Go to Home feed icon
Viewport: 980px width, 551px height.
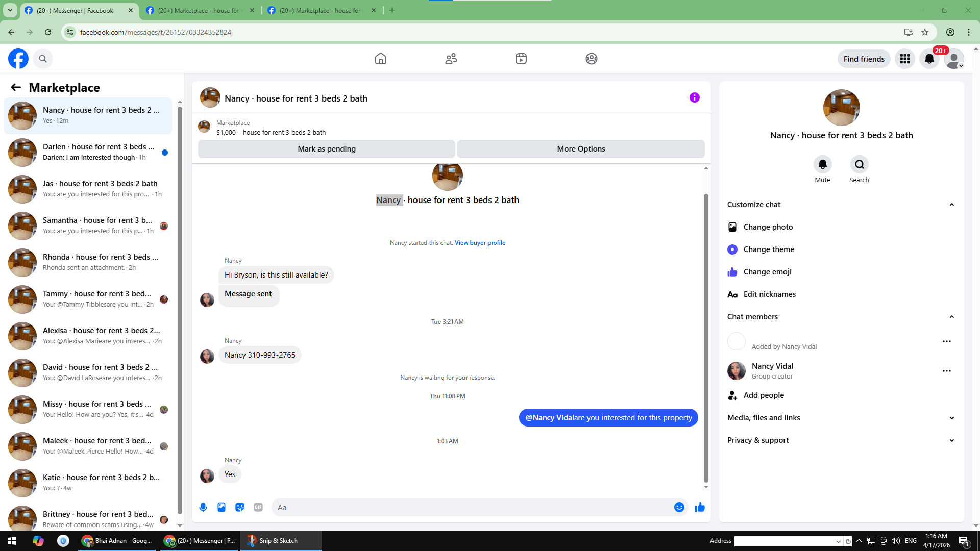click(x=381, y=59)
